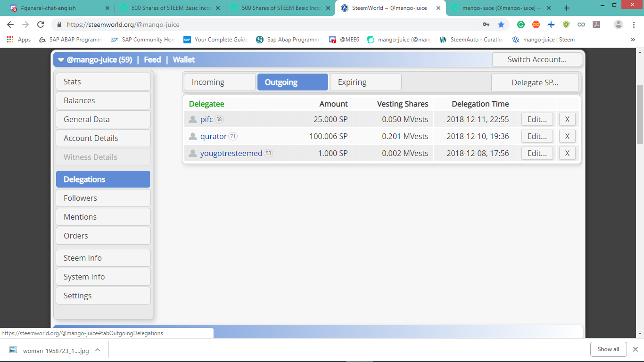
Task: Open the Followers section
Action: (103, 198)
